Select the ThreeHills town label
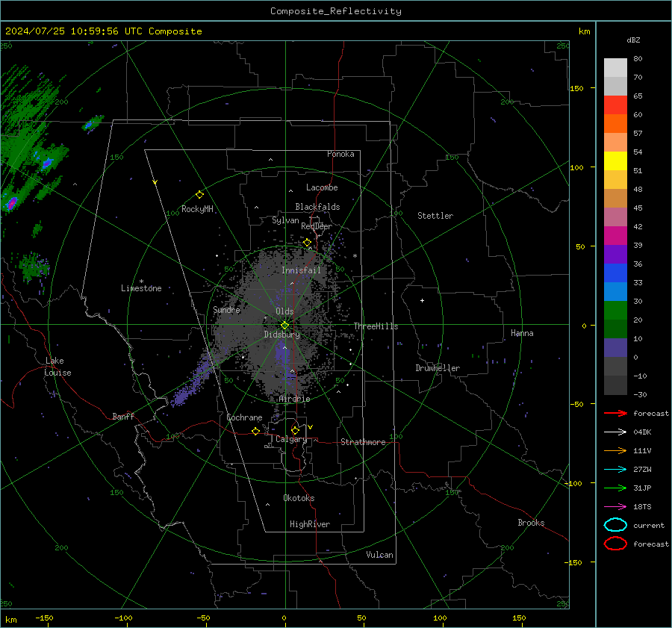This screenshot has height=628, width=672. pos(376,326)
